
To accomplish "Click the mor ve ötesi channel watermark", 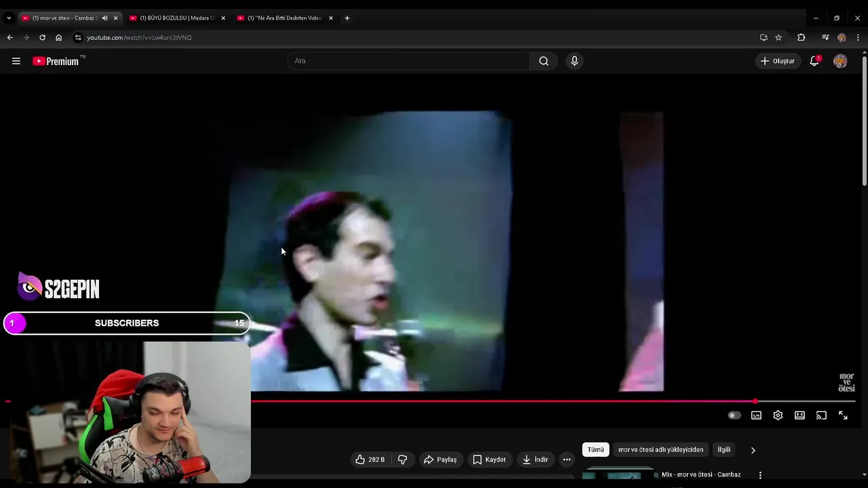I will click(x=846, y=383).
